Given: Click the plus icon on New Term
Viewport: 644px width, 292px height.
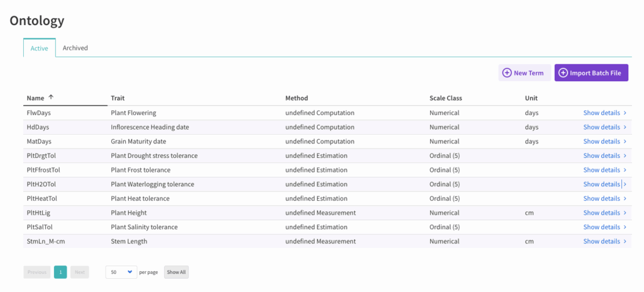Looking at the screenshot, I should pos(506,73).
